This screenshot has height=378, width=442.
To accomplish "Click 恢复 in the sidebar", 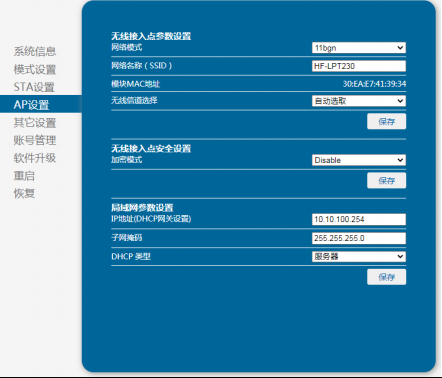I will [x=24, y=193].
